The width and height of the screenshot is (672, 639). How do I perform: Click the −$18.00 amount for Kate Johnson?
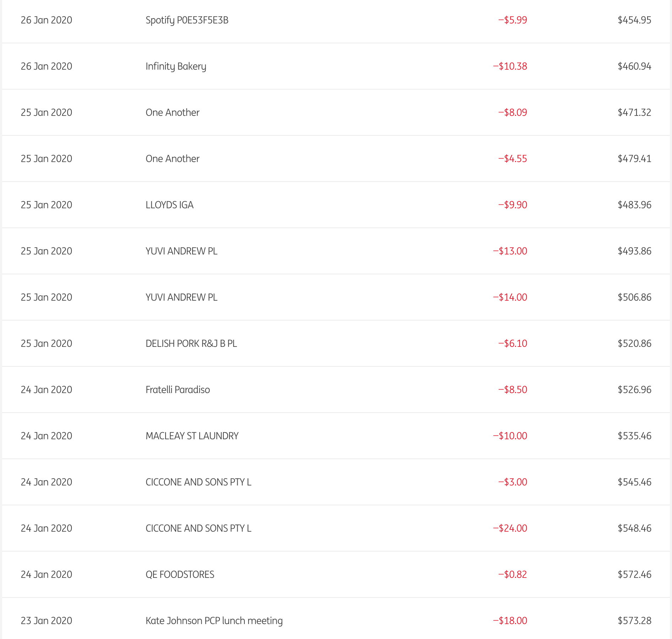tap(510, 621)
